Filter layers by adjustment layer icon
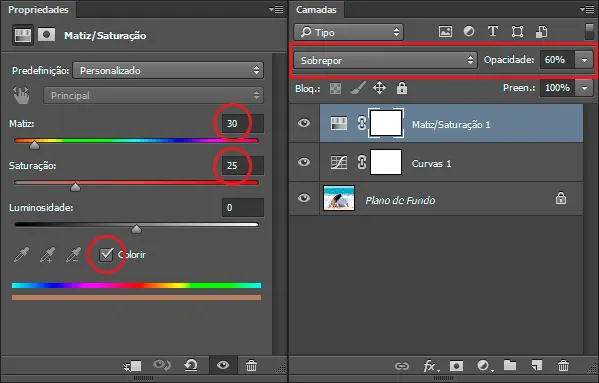The height and width of the screenshot is (383, 599). pyautogui.click(x=469, y=31)
